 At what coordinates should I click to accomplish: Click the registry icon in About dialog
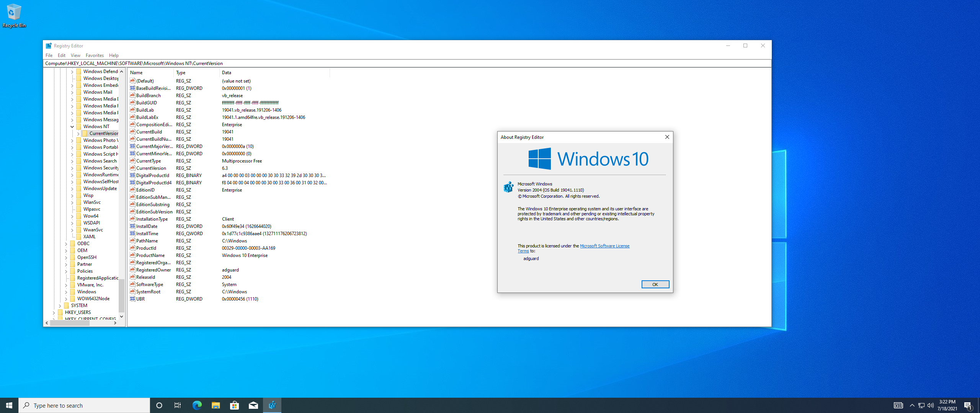(x=508, y=187)
